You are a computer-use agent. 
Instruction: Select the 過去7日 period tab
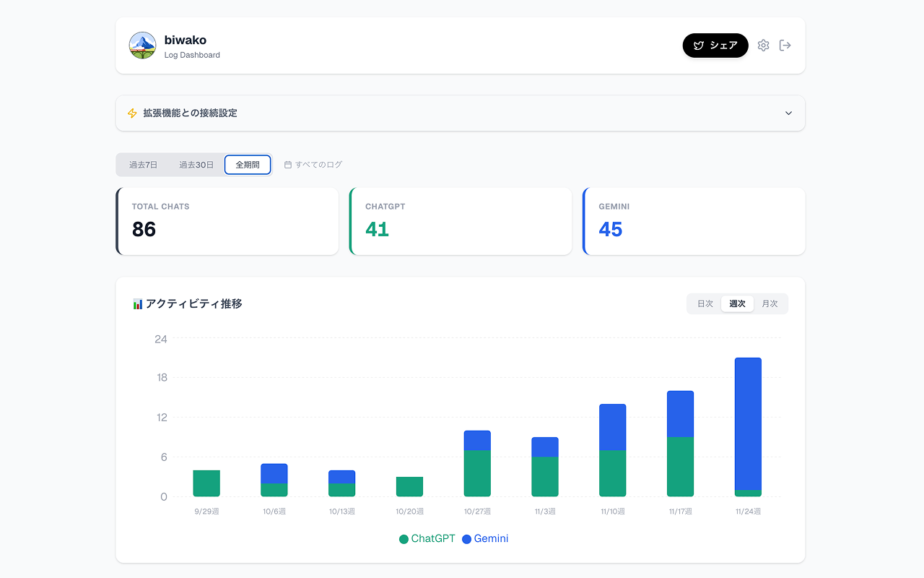143,165
